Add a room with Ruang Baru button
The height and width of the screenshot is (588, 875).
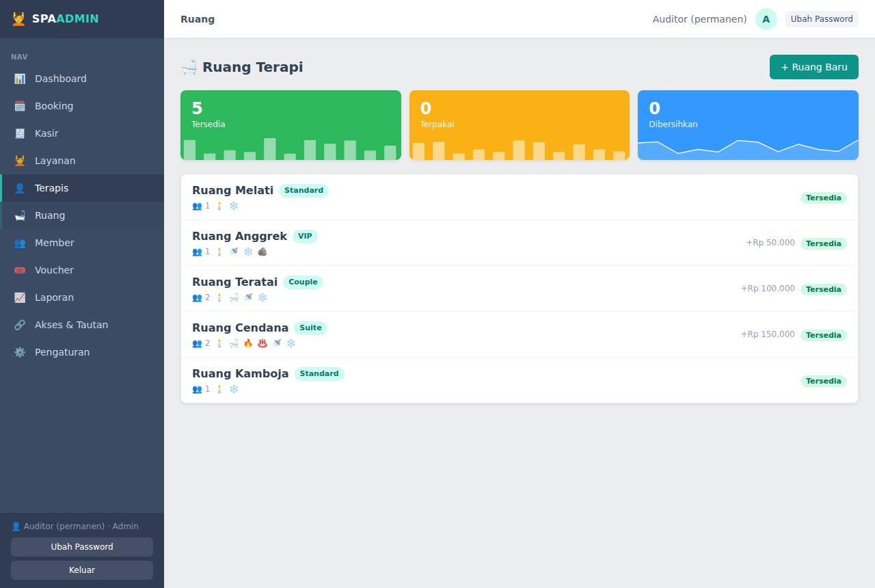[x=813, y=67]
